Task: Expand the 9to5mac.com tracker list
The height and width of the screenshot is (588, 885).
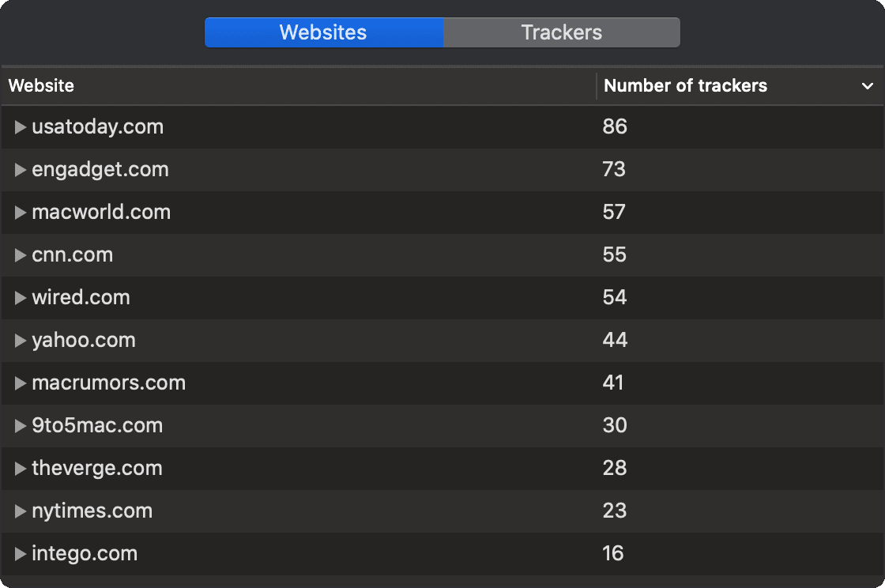Action: tap(21, 426)
